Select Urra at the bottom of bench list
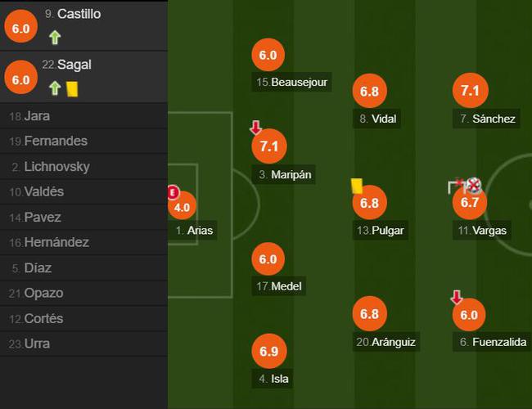Viewport: 532px width, 409px height. click(x=83, y=344)
